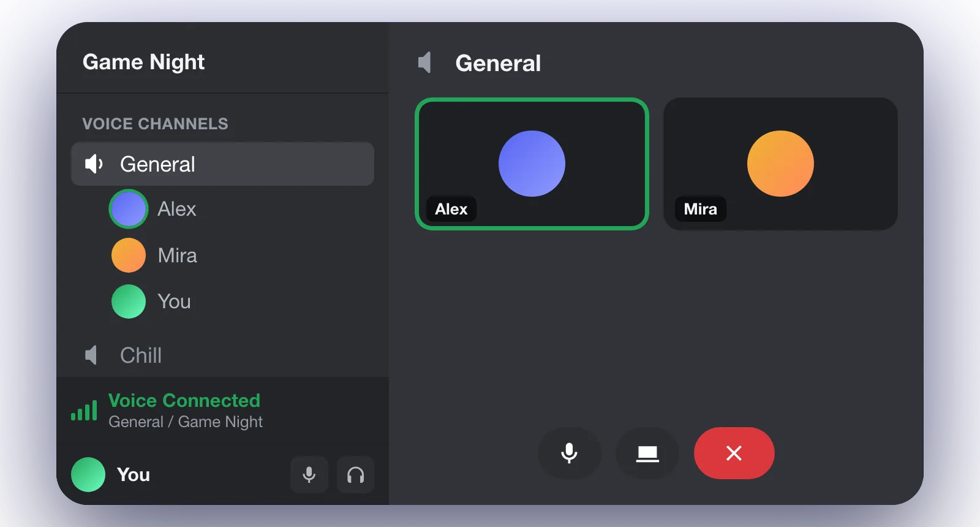Disconnect from call with red X button
The height and width of the screenshot is (527, 980).
coord(734,453)
